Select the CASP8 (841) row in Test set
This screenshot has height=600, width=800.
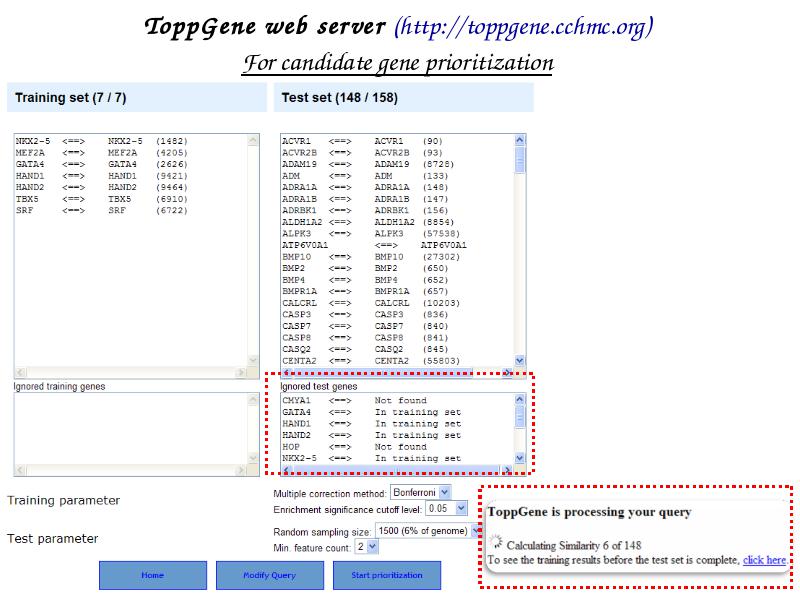(365, 338)
